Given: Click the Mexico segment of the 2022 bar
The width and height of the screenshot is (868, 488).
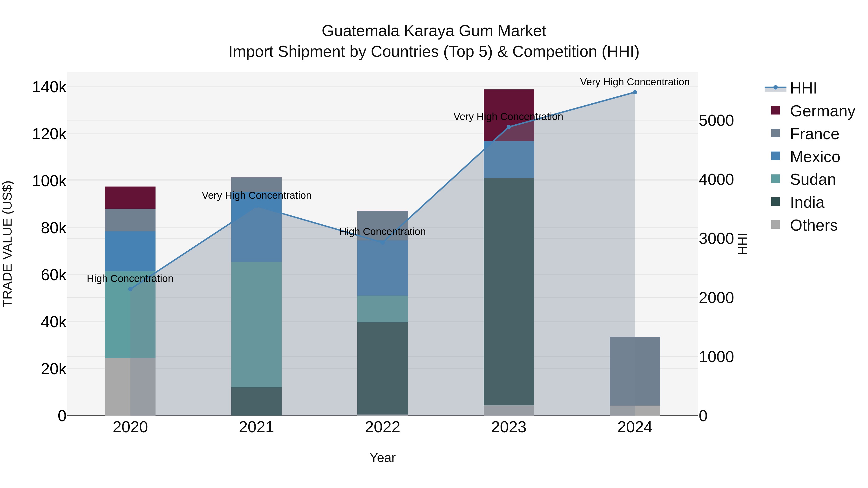Looking at the screenshot, I should pos(382,268).
